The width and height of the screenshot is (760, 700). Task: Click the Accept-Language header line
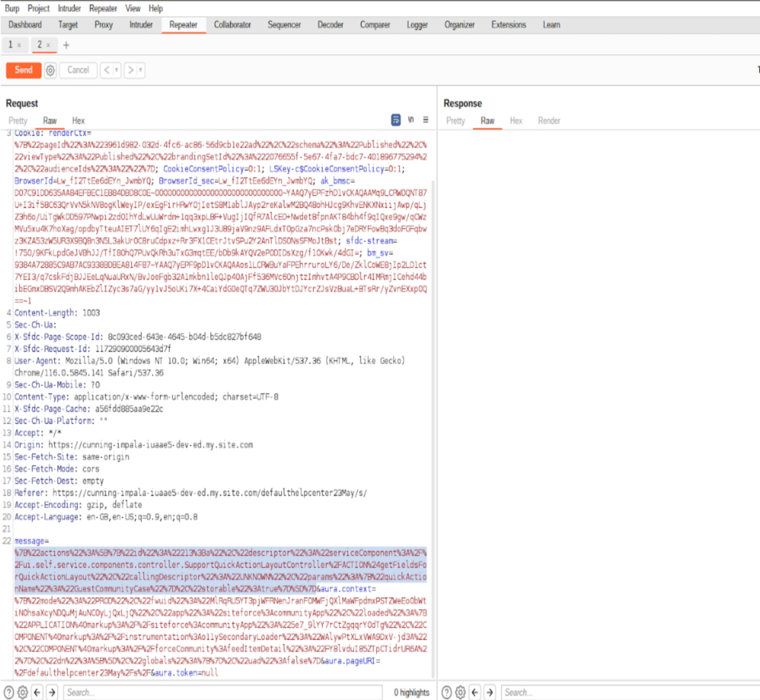coord(106,517)
